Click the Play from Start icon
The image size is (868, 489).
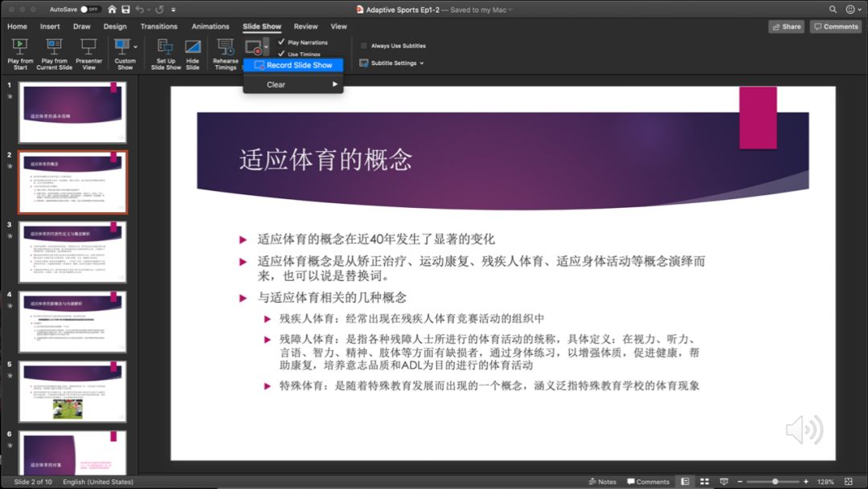pyautogui.click(x=20, y=50)
